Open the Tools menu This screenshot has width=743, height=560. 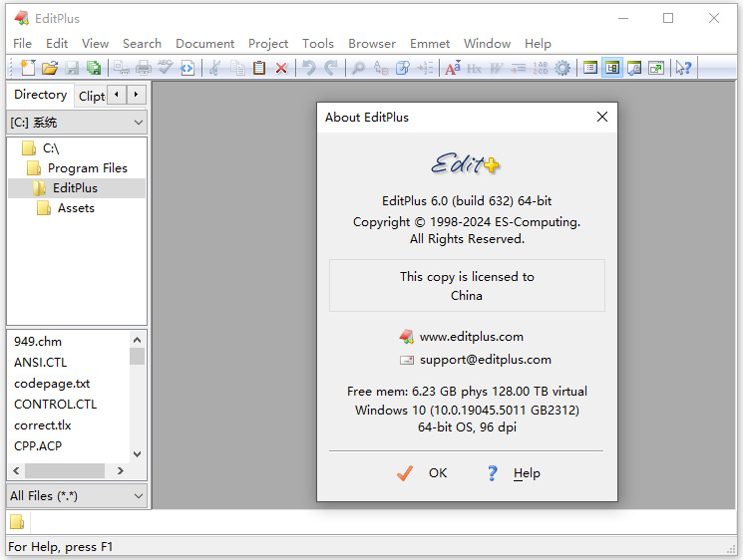(x=318, y=44)
